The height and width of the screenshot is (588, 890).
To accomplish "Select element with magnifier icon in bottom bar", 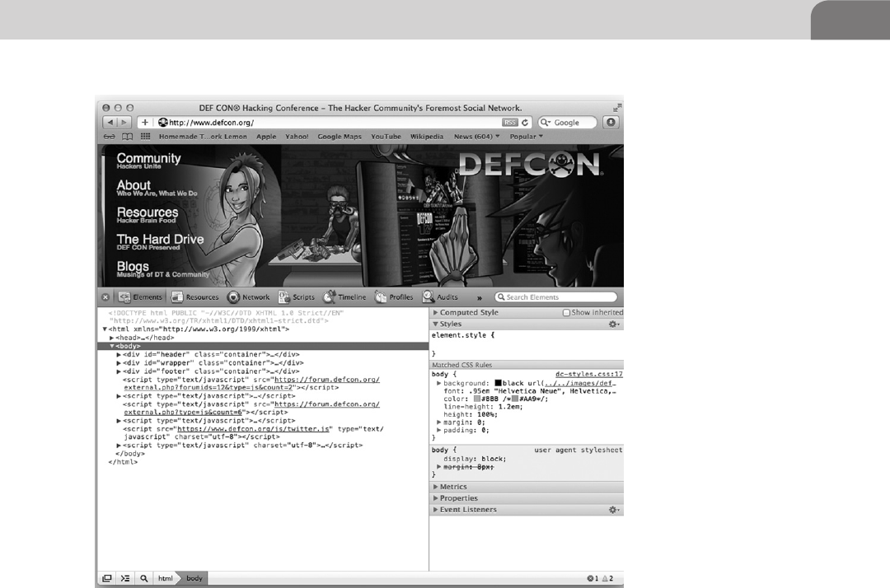I will 143,578.
